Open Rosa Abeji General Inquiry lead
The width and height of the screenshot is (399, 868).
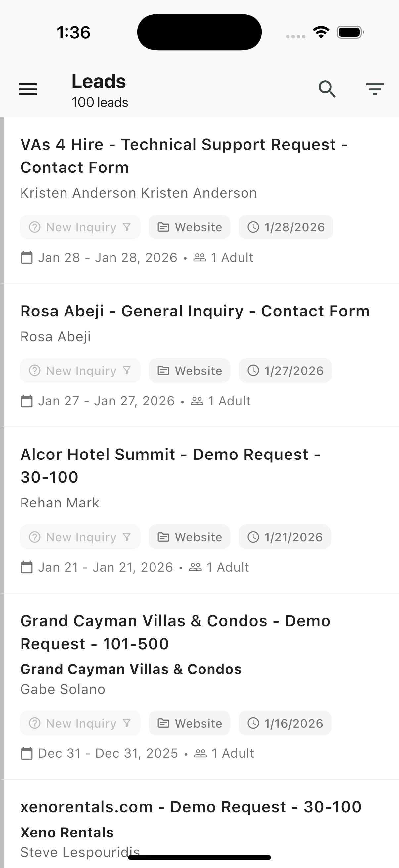pyautogui.click(x=195, y=311)
